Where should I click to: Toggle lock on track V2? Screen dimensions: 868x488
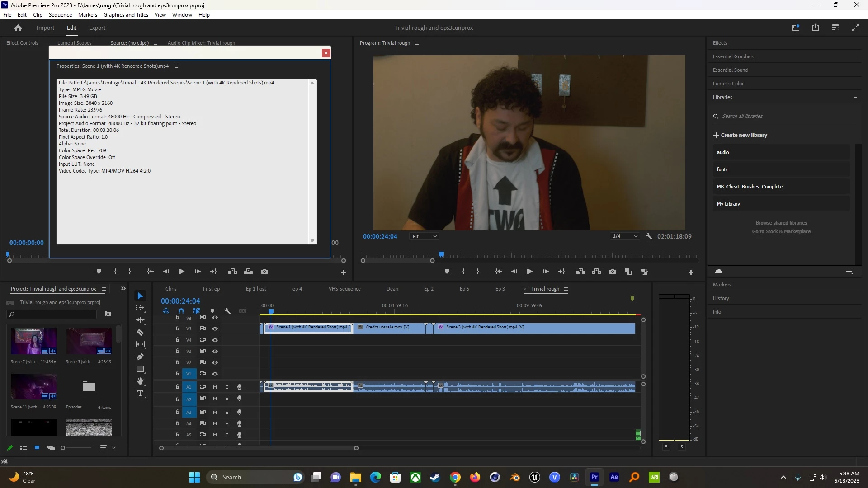(x=178, y=362)
